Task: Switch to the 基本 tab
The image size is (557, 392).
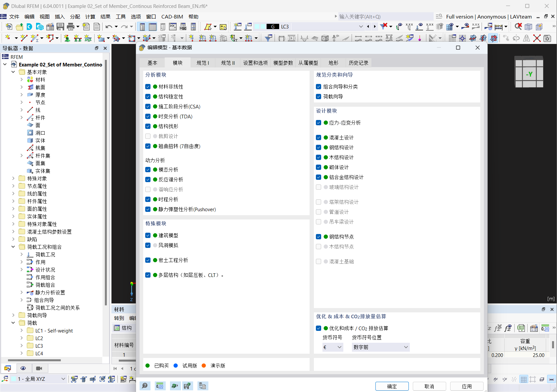Action: [x=152, y=63]
